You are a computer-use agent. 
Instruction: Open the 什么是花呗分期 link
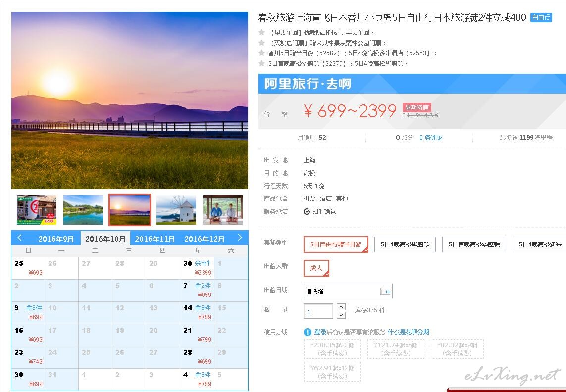[x=408, y=332]
